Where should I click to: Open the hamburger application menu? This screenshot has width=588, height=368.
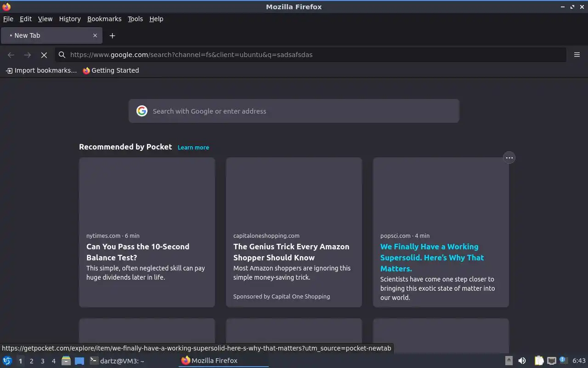click(577, 55)
